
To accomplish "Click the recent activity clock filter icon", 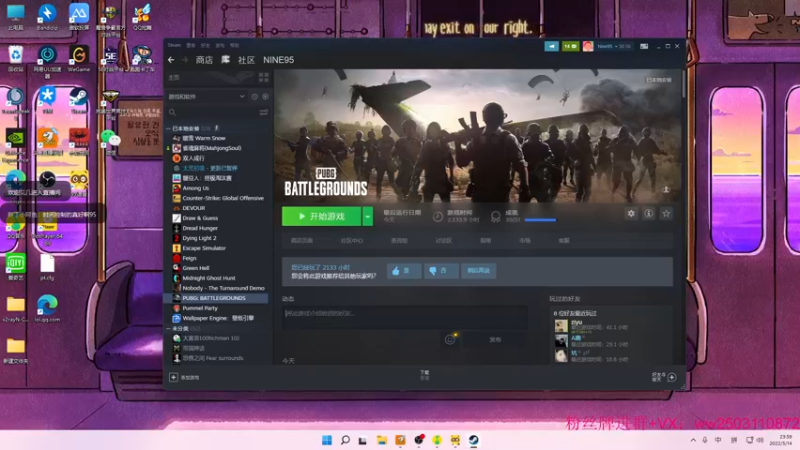I will 254,96.
